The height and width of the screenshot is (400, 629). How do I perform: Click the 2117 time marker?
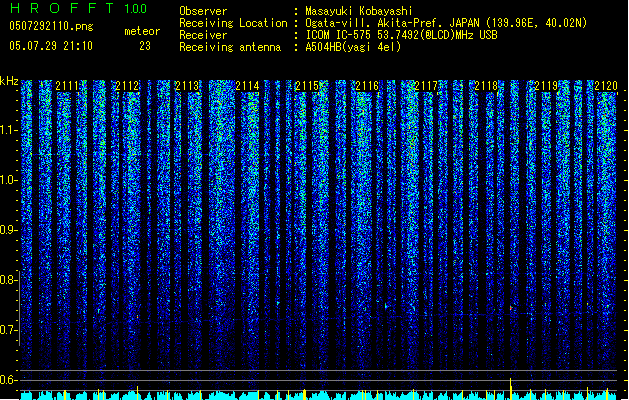pos(426,86)
